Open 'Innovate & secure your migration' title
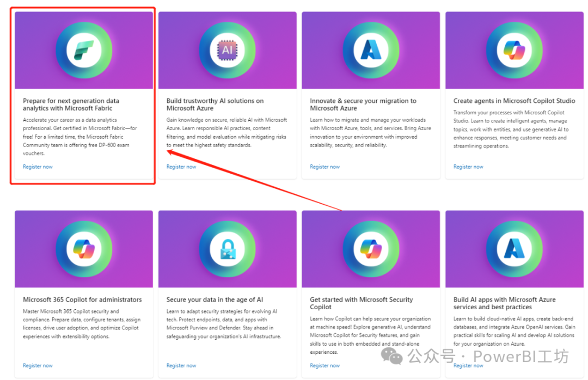Screen dimensions: 588x380 tap(363, 105)
